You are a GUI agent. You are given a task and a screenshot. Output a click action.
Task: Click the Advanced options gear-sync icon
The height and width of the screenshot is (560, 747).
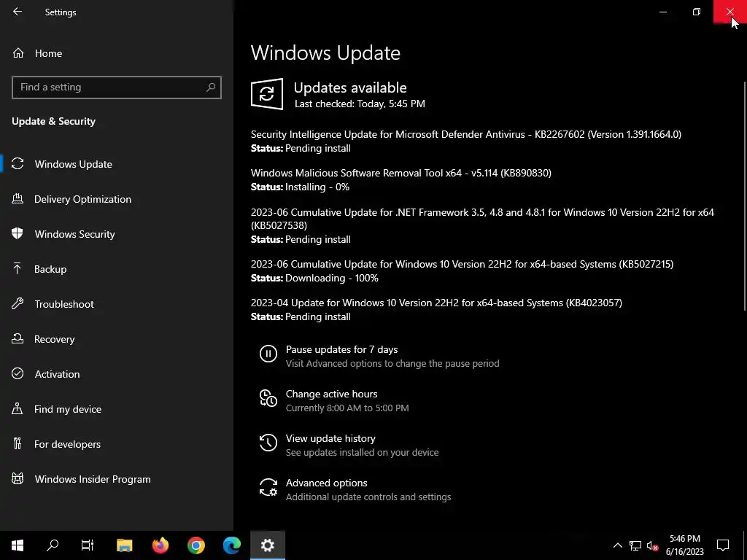[x=268, y=488]
